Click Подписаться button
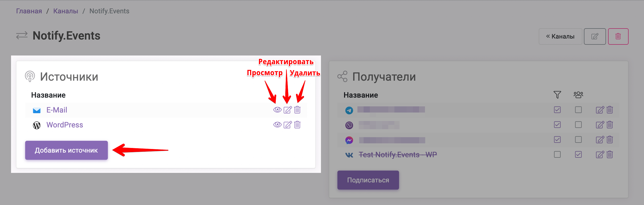This screenshot has height=205, width=644. point(368,180)
